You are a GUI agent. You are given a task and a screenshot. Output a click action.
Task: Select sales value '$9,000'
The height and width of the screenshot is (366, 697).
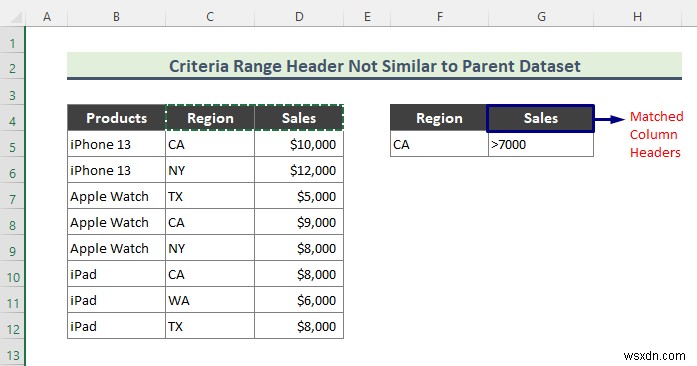point(299,222)
